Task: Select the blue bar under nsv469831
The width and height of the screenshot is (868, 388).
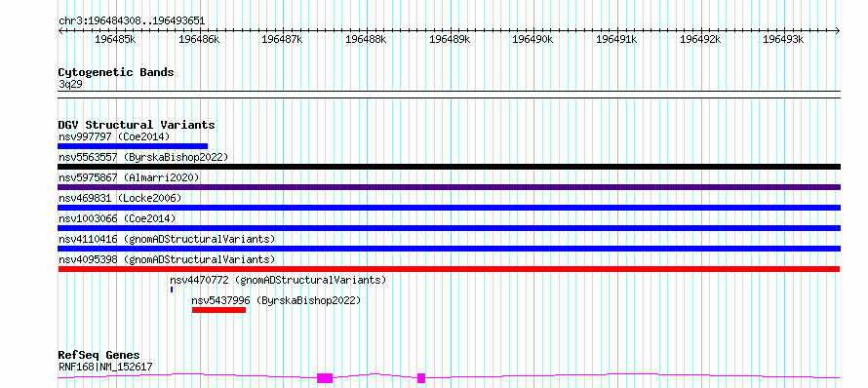Action: (449, 208)
